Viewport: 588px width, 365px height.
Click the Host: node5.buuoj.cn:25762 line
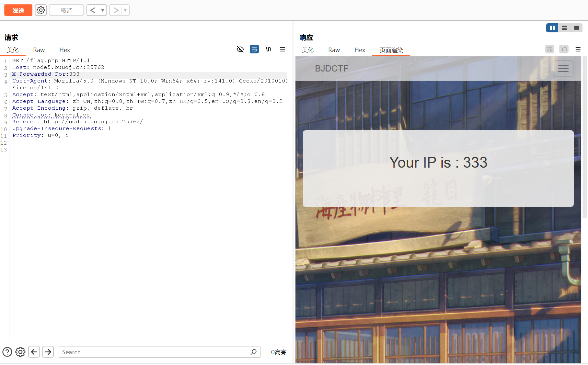pos(58,67)
